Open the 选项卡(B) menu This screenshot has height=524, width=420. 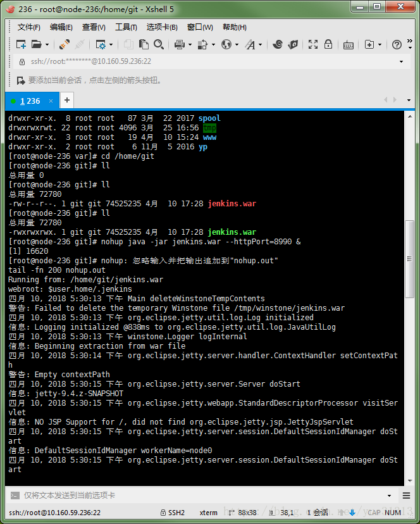tap(162, 27)
